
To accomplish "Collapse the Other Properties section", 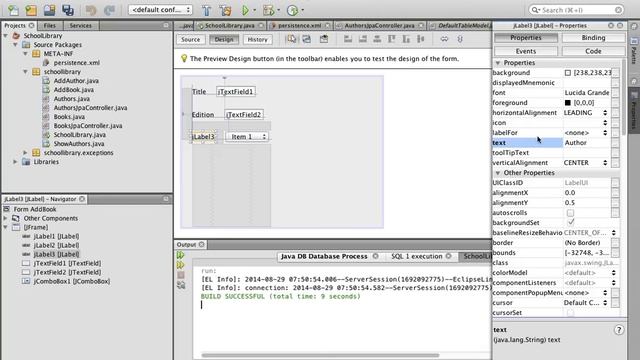I will [x=498, y=173].
